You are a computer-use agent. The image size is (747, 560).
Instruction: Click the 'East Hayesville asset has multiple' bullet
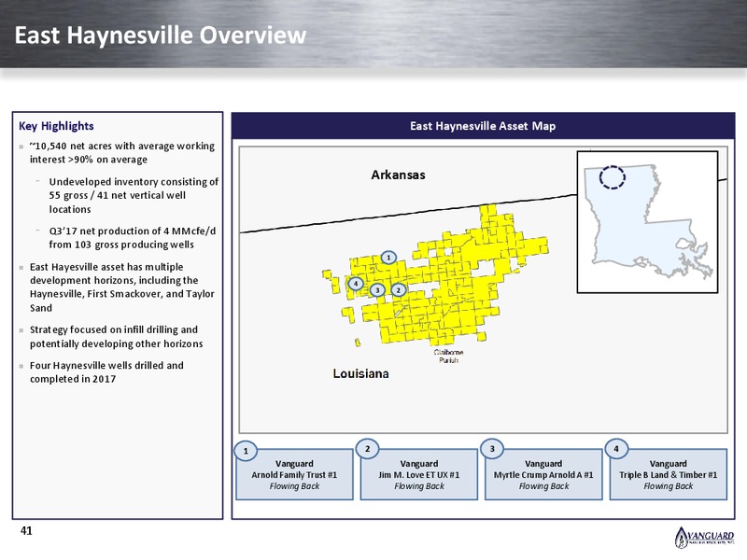(x=122, y=287)
